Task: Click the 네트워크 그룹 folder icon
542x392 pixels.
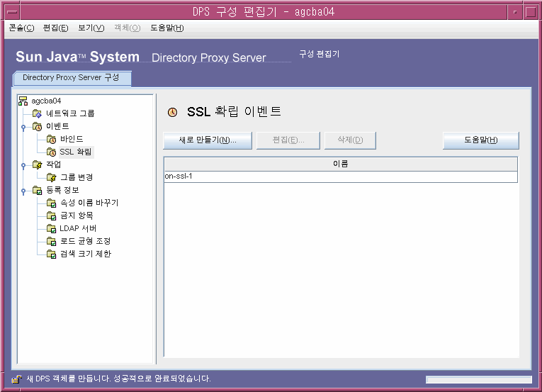Action: (x=37, y=113)
